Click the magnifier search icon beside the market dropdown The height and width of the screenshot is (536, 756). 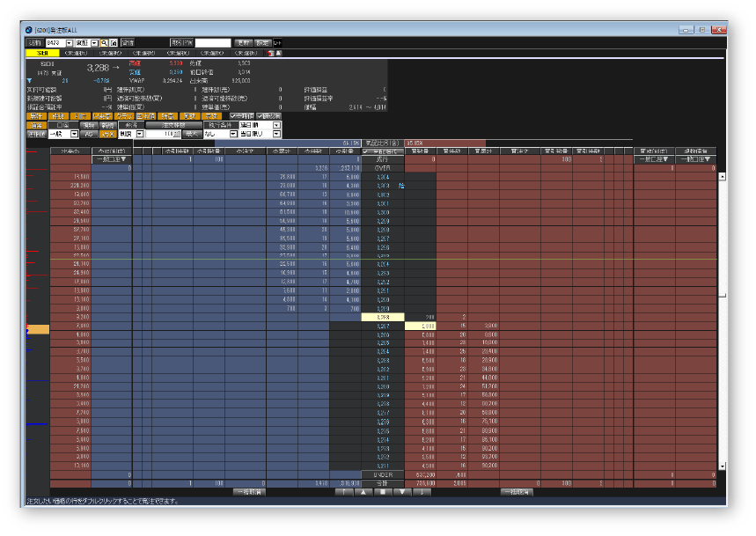[104, 43]
